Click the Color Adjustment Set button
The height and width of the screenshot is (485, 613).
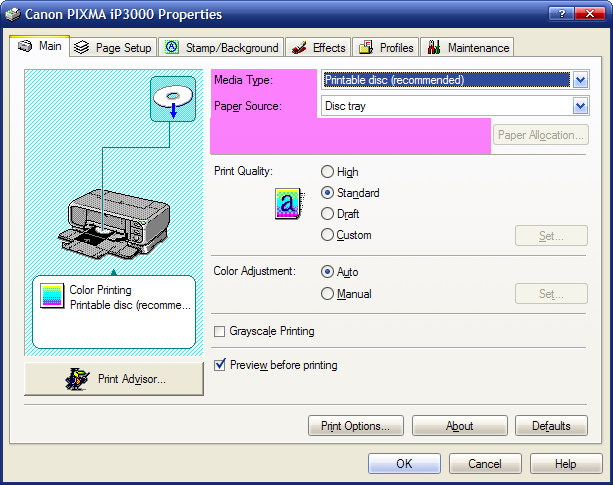point(551,294)
